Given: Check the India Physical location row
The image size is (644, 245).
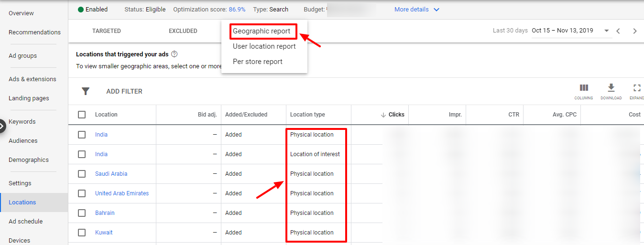Looking at the screenshot, I should pos(82,135).
